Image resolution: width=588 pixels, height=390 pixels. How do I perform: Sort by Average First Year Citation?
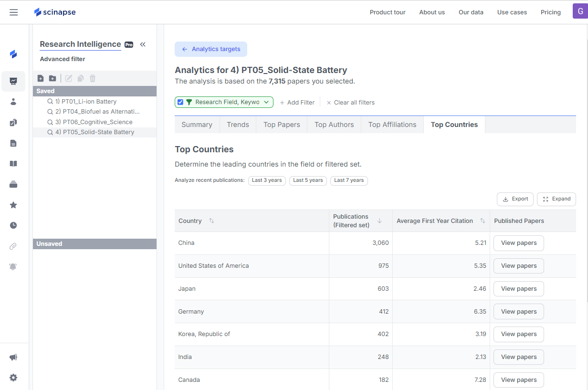coord(483,221)
